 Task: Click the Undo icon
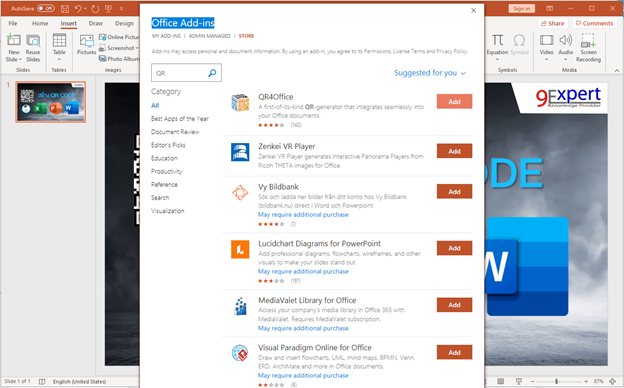pos(78,8)
